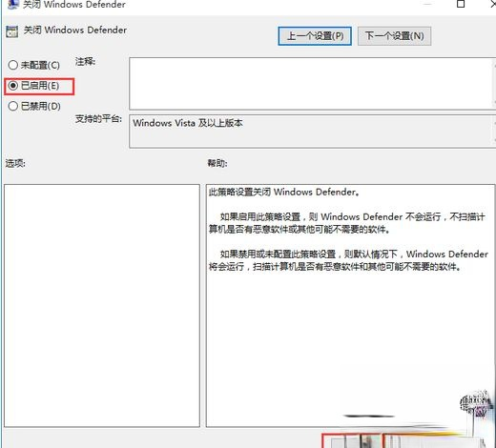Click the 选项: label
This screenshot has height=448, width=496.
point(15,163)
